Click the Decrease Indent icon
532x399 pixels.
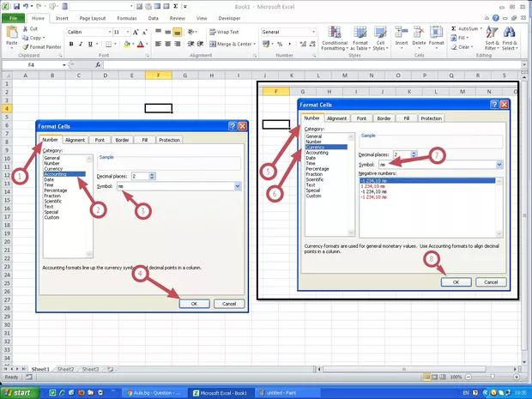point(191,44)
